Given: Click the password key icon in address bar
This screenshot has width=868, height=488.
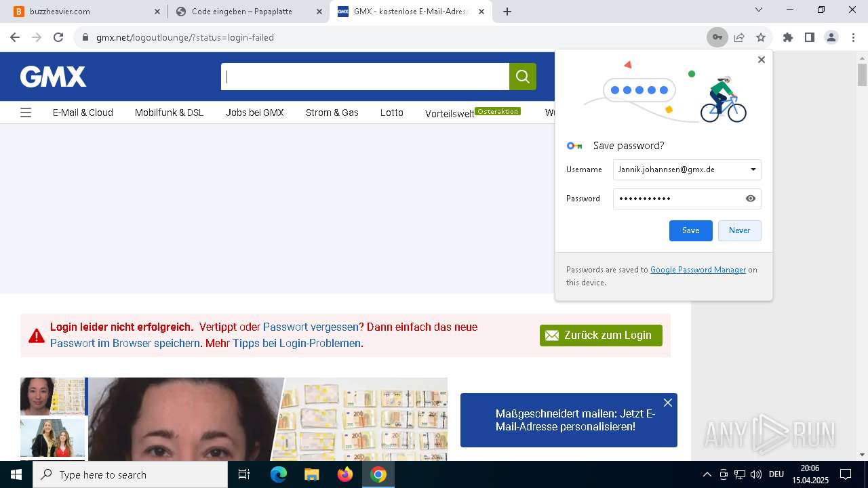Looking at the screenshot, I should click(717, 37).
